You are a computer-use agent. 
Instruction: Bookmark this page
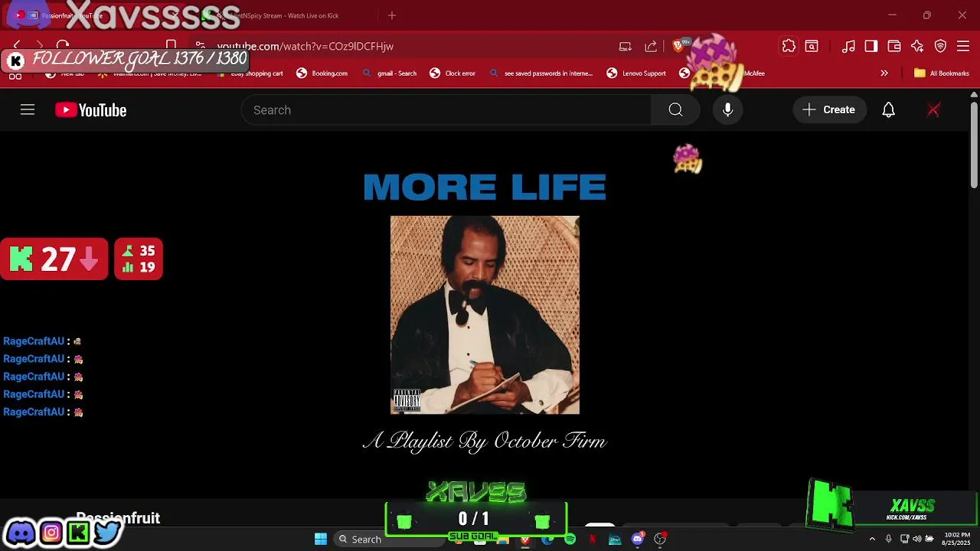tap(171, 46)
